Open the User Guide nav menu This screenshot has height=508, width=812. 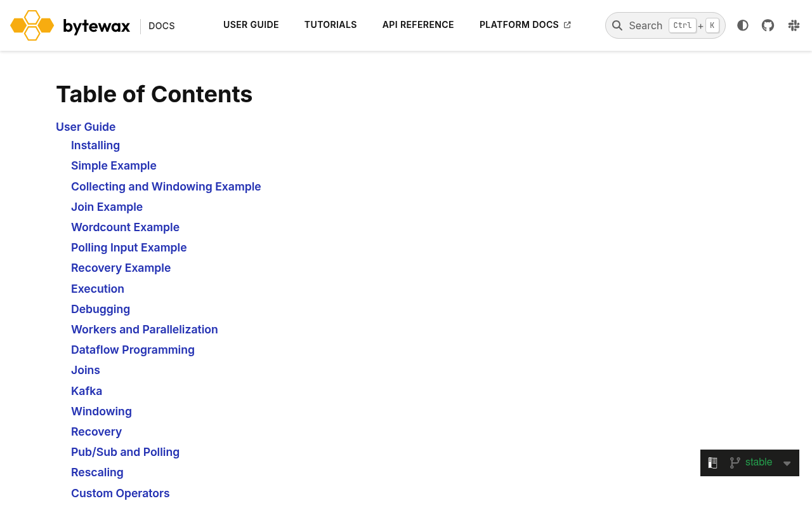pyautogui.click(x=251, y=25)
